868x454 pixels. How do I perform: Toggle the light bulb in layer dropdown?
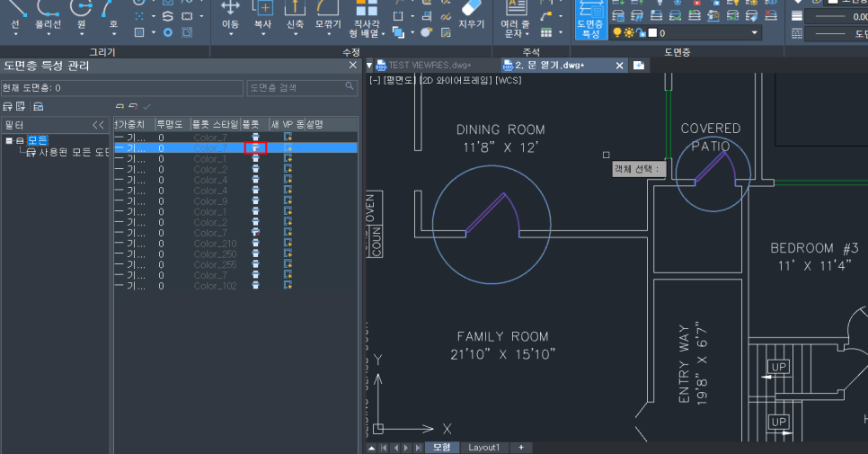click(x=617, y=32)
